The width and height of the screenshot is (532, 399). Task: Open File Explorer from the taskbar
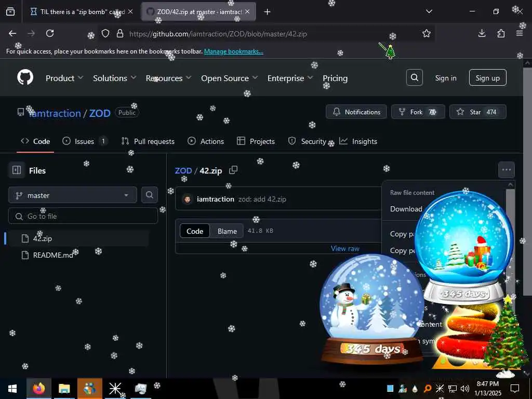64,389
